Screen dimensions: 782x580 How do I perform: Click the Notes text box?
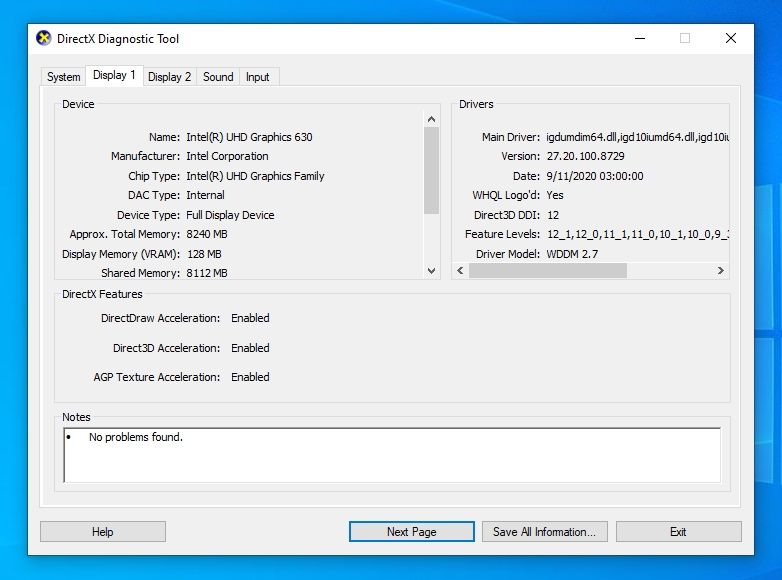392,455
